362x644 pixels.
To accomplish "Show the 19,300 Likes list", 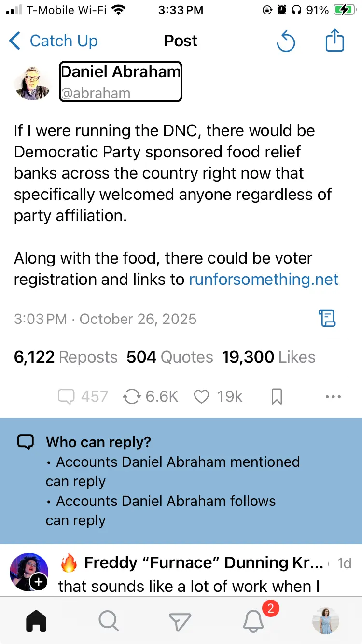I will tap(268, 357).
